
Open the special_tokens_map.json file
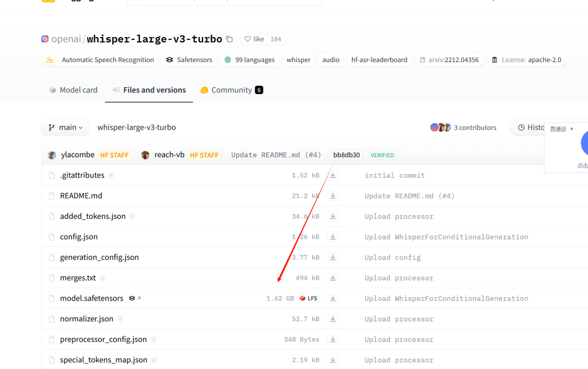click(103, 360)
